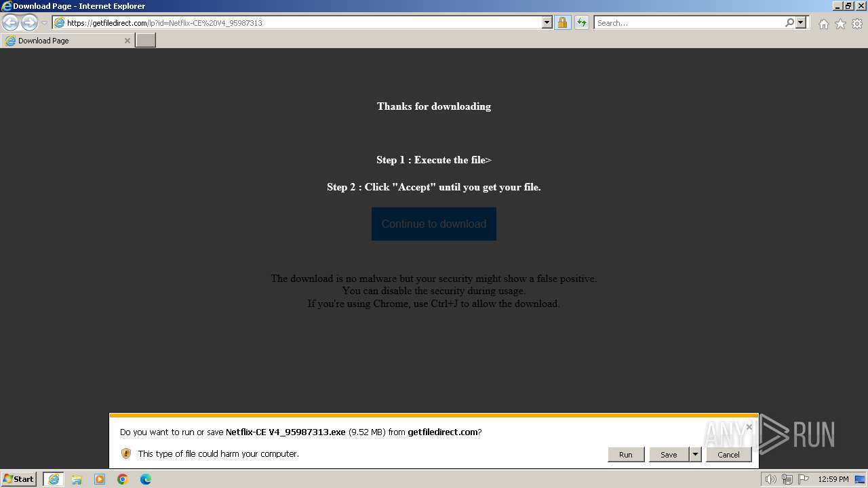Open the recent pages dropdown arrow
Image resolution: width=868 pixels, height=488 pixels.
pos(44,23)
